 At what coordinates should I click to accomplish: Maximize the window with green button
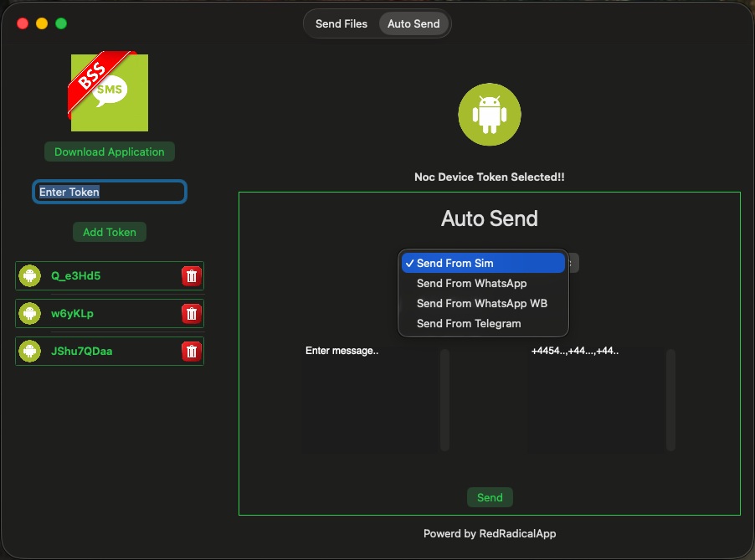pos(61,23)
